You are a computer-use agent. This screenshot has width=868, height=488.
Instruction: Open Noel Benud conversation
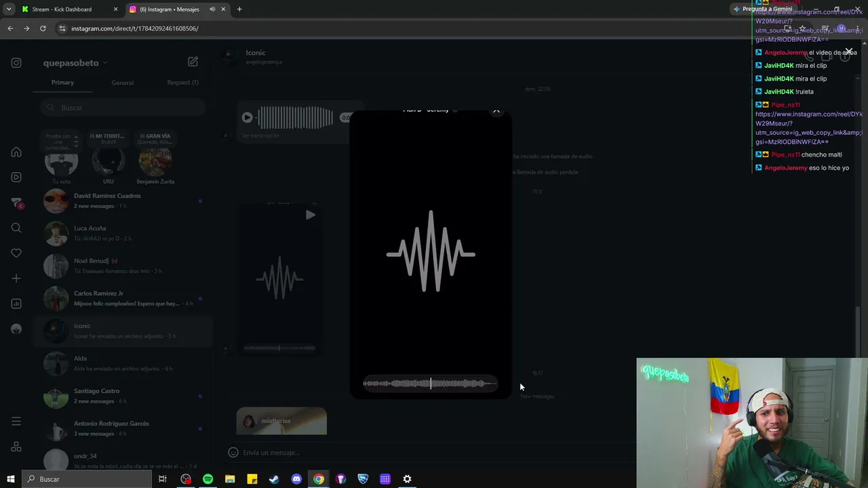click(x=122, y=266)
